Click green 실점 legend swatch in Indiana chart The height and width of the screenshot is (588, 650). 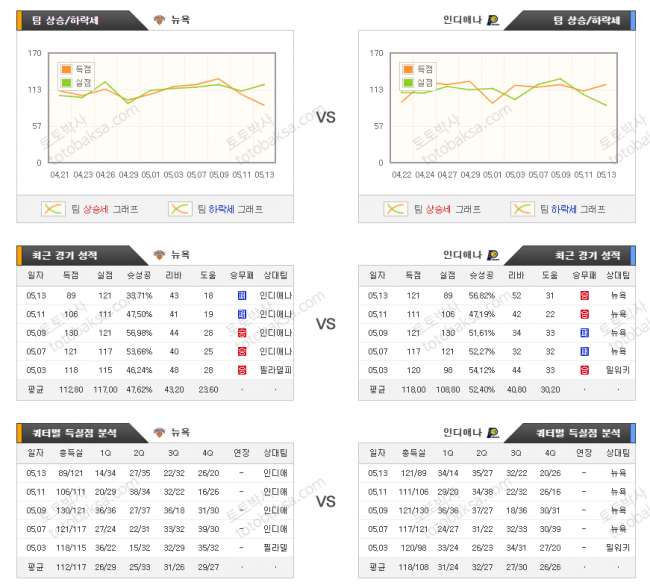click(407, 83)
